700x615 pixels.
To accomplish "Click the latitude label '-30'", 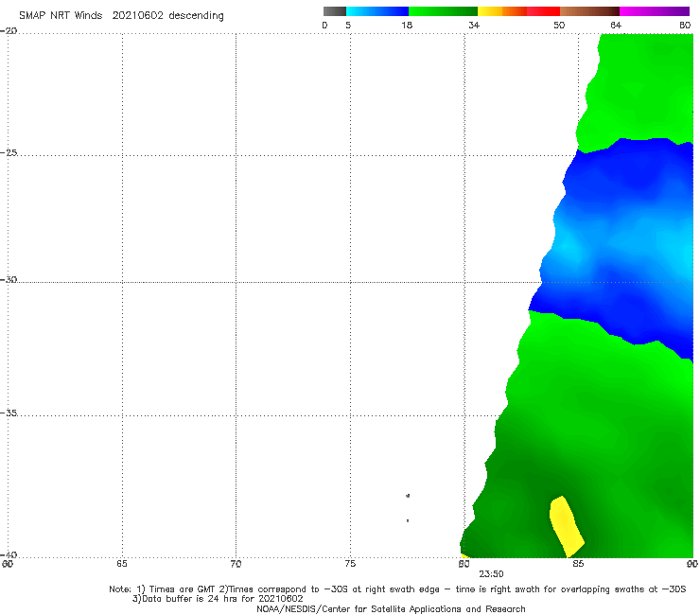I will [x=9, y=279].
